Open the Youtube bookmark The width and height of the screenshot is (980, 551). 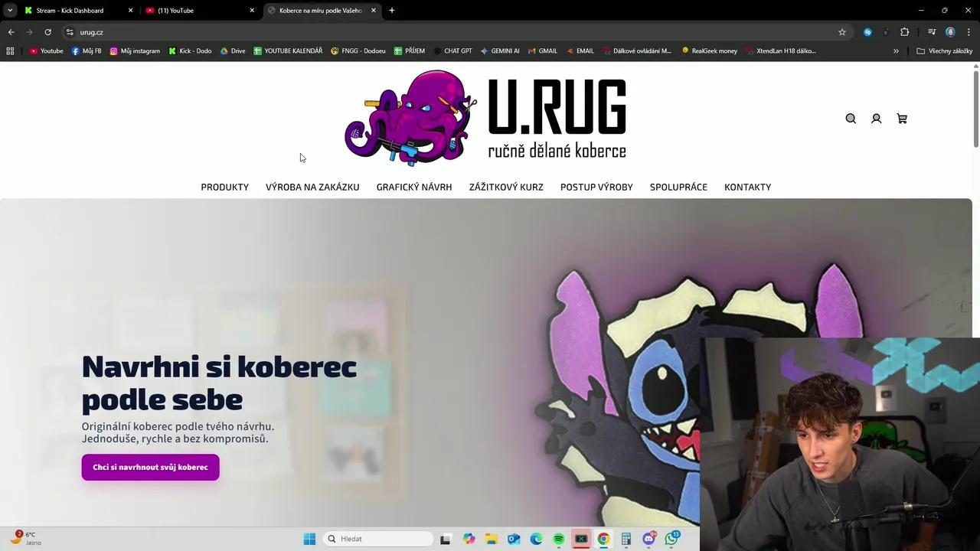pyautogui.click(x=46, y=51)
